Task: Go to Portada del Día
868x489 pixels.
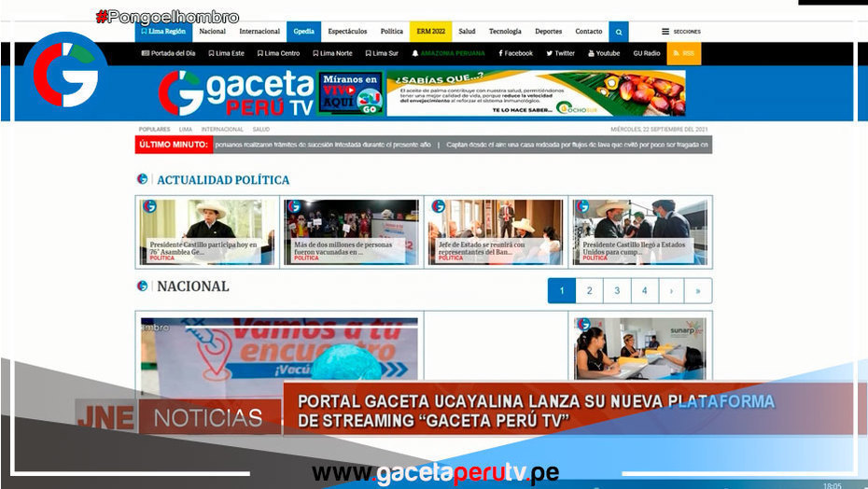Action: pos(168,54)
